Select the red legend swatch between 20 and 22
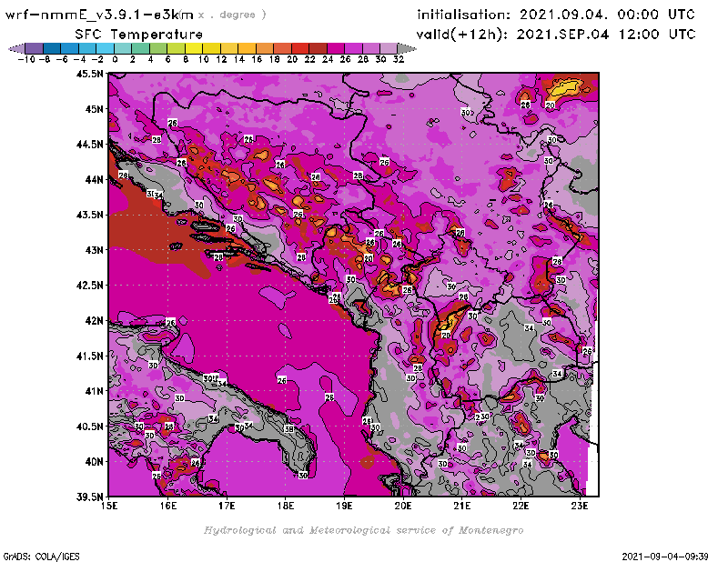The height and width of the screenshot is (562, 728). click(x=300, y=48)
